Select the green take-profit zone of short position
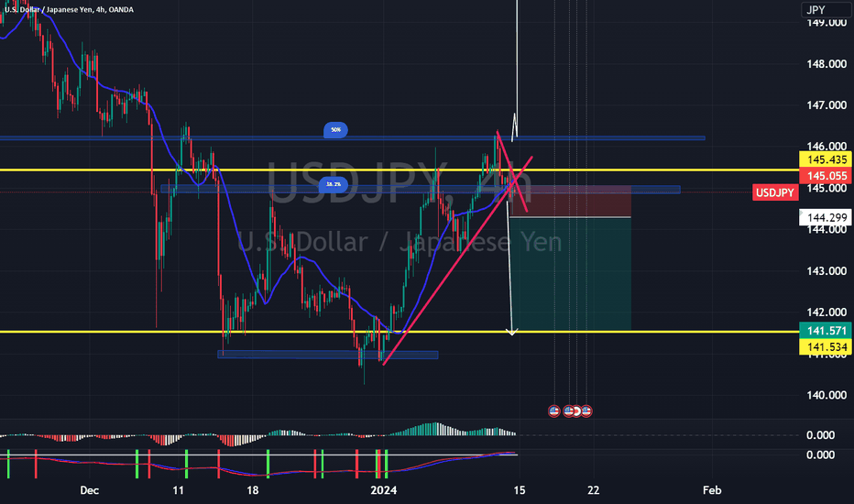Image resolution: width=854 pixels, height=504 pixels. coord(570,274)
